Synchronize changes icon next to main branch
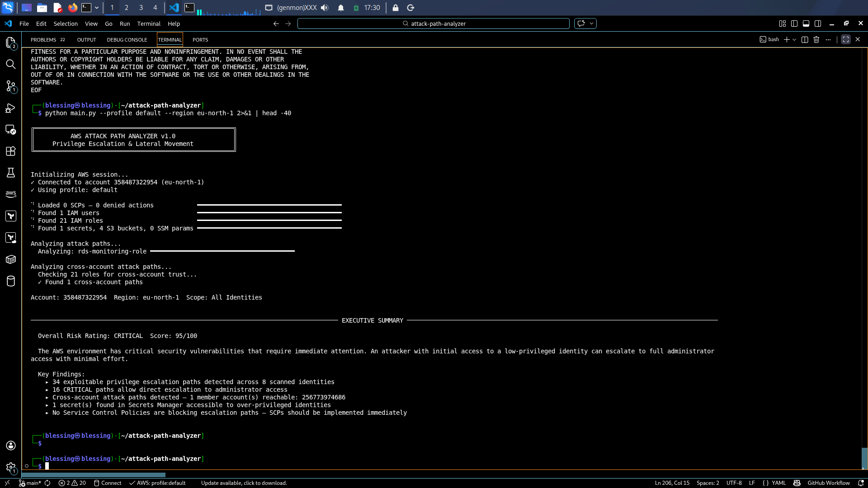Image resolution: width=868 pixels, height=488 pixels. [x=47, y=483]
